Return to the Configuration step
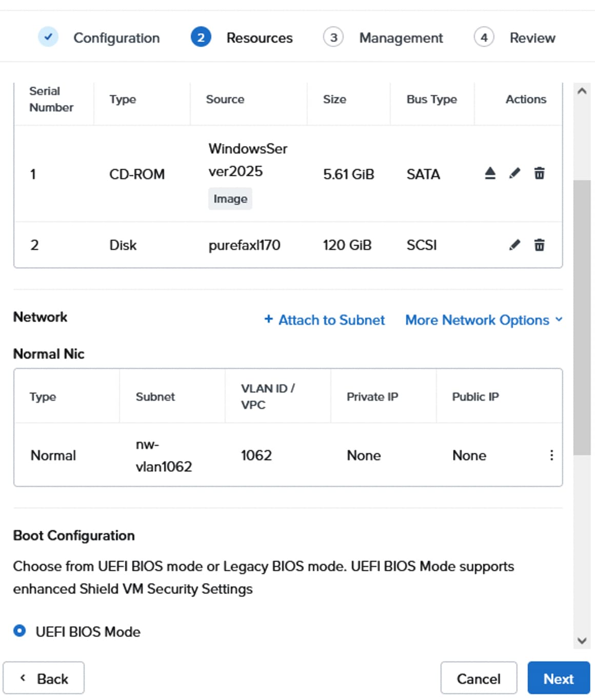 click(116, 38)
